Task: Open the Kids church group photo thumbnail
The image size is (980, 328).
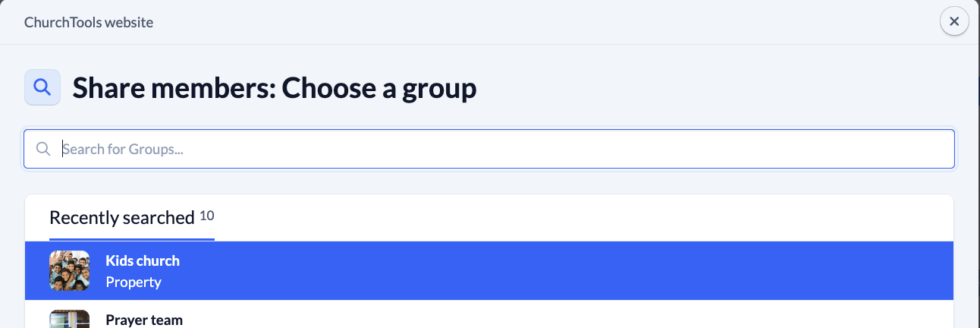Action: pyautogui.click(x=70, y=270)
